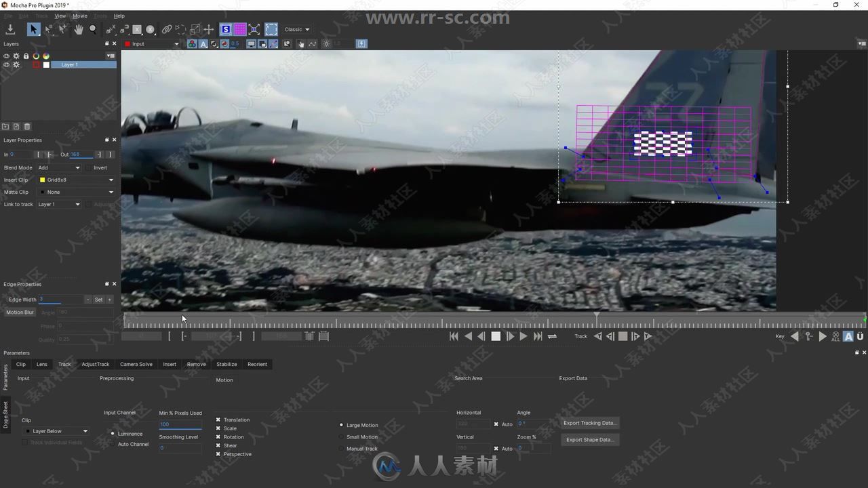Stop tracking with the Track stop square

[x=623, y=336]
